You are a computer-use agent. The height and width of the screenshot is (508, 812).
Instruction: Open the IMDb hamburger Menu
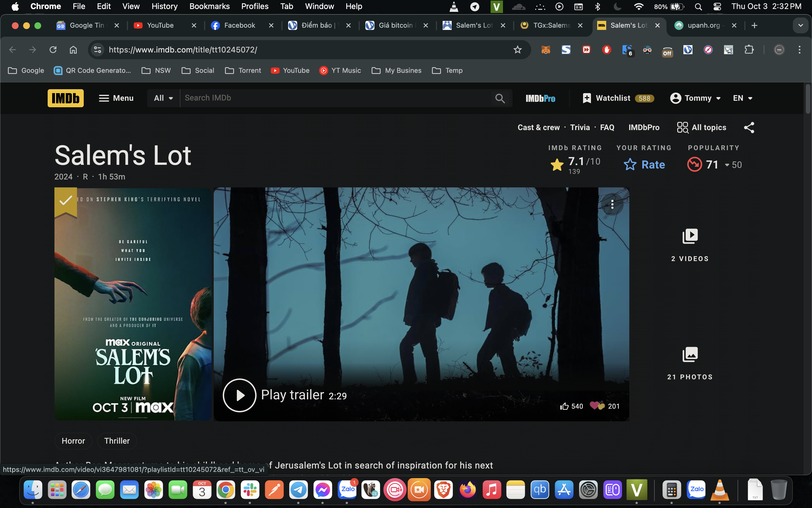(x=116, y=98)
